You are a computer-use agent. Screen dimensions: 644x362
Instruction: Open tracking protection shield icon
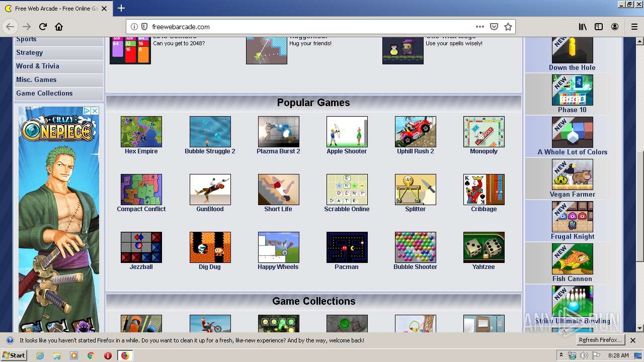pyautogui.click(x=144, y=27)
